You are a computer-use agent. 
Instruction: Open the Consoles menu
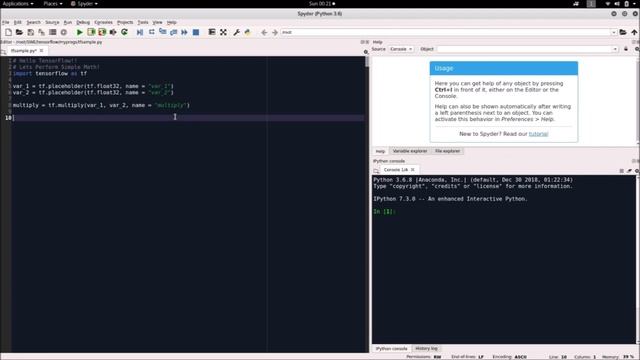(x=103, y=22)
